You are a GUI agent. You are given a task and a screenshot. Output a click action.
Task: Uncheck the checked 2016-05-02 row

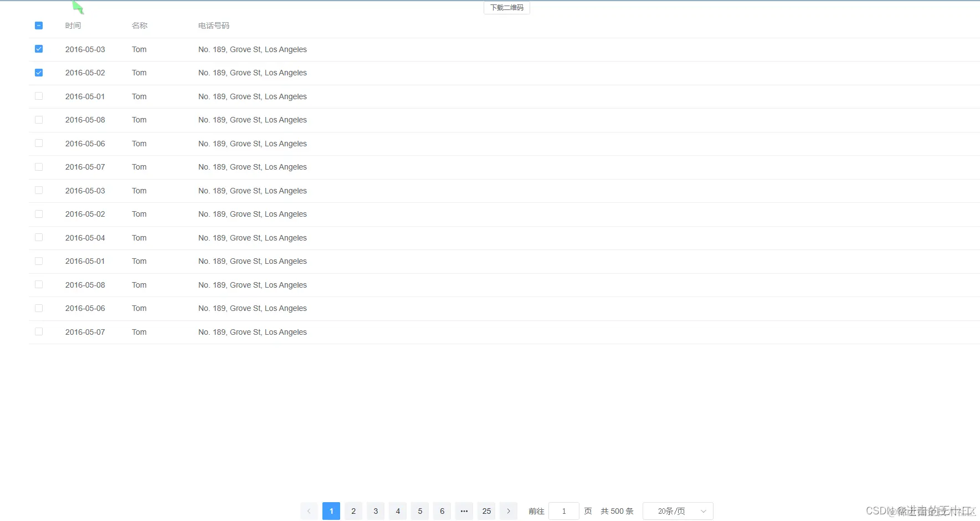[39, 73]
